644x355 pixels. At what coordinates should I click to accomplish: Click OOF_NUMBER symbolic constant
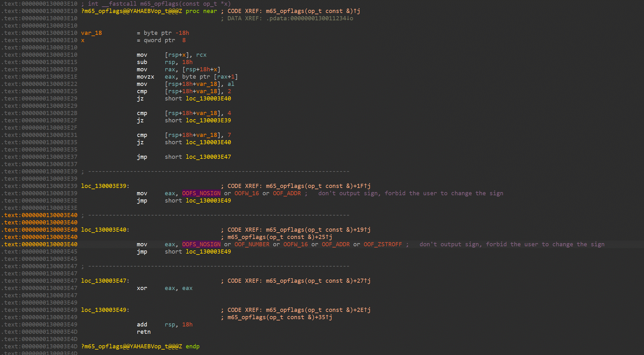pos(252,244)
